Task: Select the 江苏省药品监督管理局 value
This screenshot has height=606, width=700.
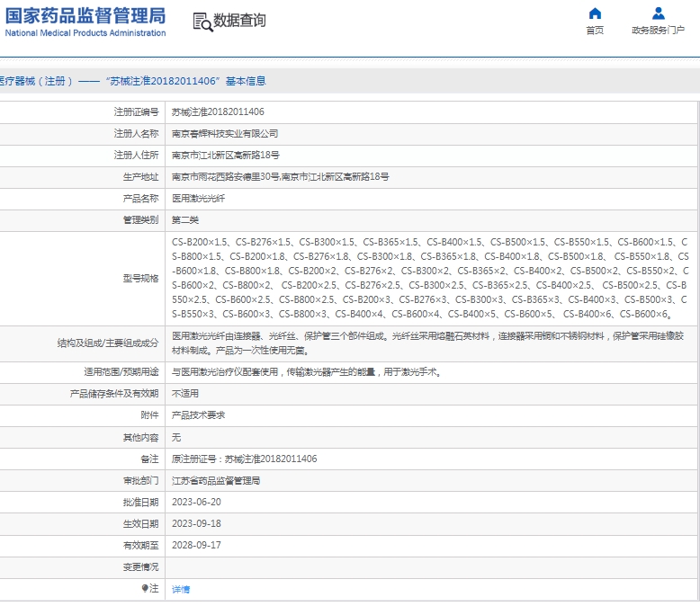Action: click(216, 481)
